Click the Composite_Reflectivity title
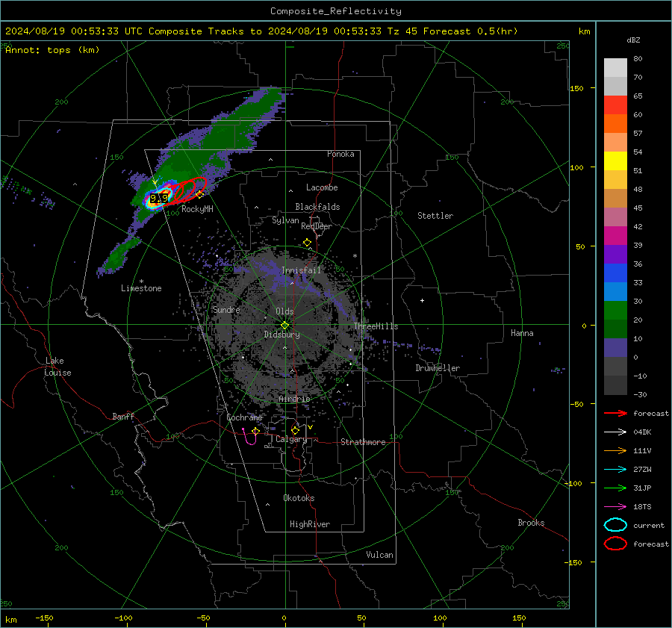The height and width of the screenshot is (628, 672). (x=336, y=11)
